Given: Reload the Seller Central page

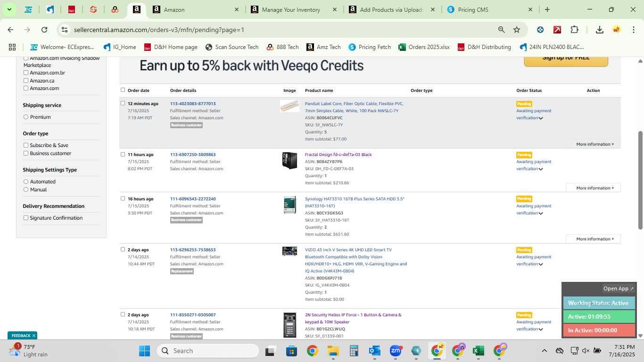Looking at the screenshot, I should point(44,30).
